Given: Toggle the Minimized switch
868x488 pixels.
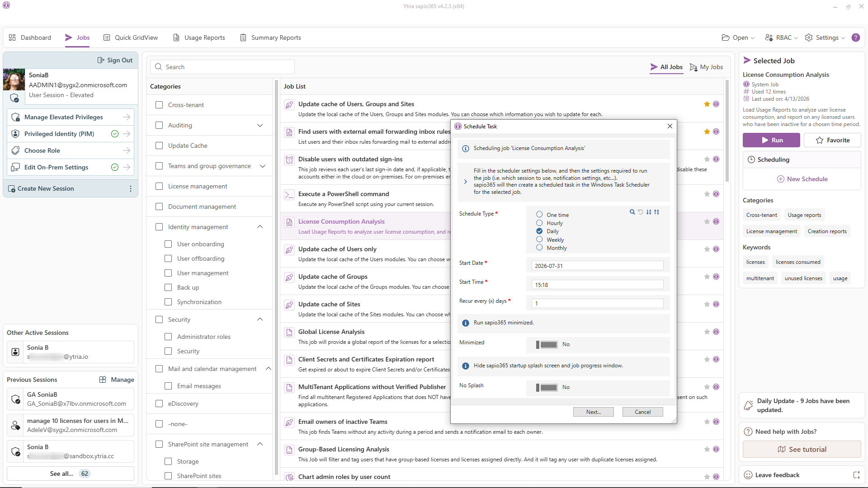Looking at the screenshot, I should click(547, 345).
